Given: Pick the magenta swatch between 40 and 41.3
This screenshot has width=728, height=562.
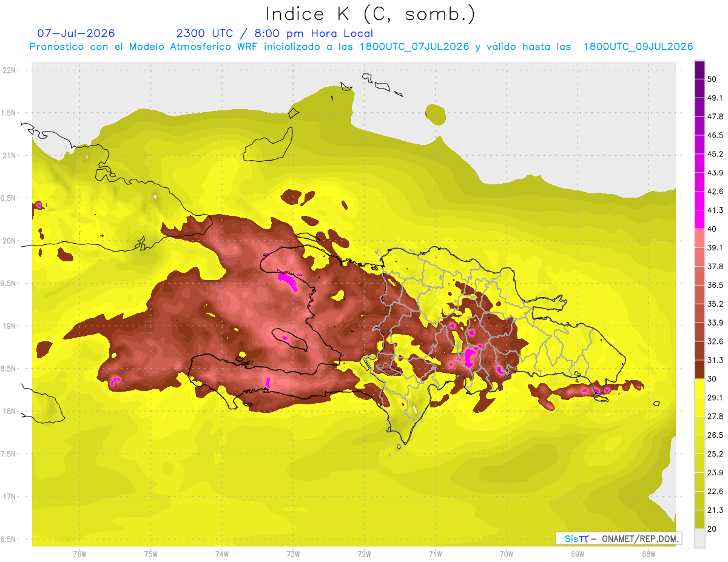Looking at the screenshot, I should click(699, 219).
